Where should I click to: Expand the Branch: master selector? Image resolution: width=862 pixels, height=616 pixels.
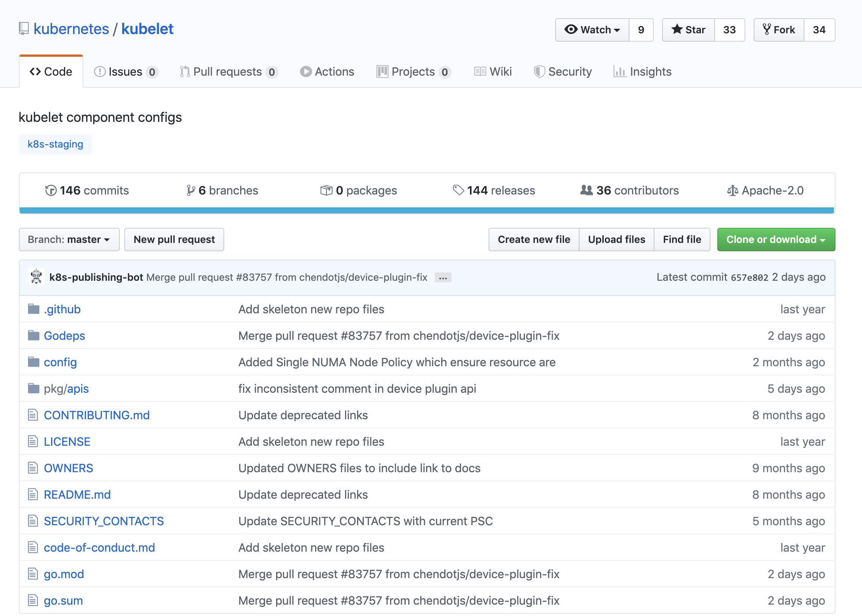[x=69, y=240]
